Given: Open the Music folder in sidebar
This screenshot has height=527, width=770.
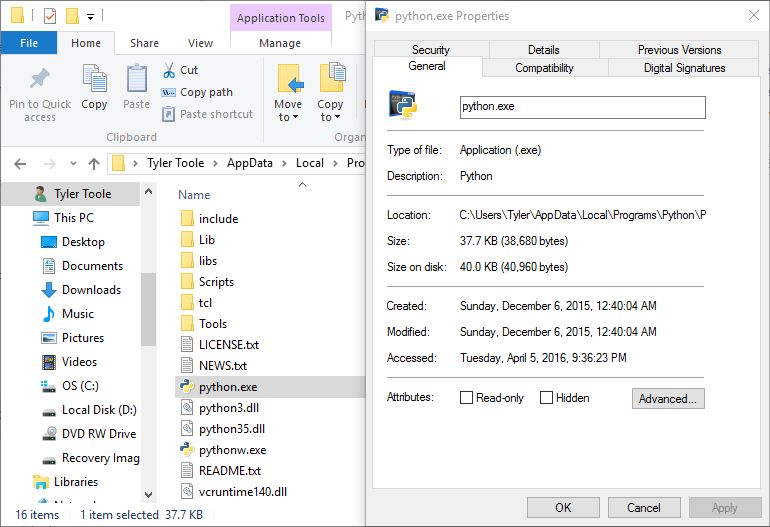Looking at the screenshot, I should 78,314.
